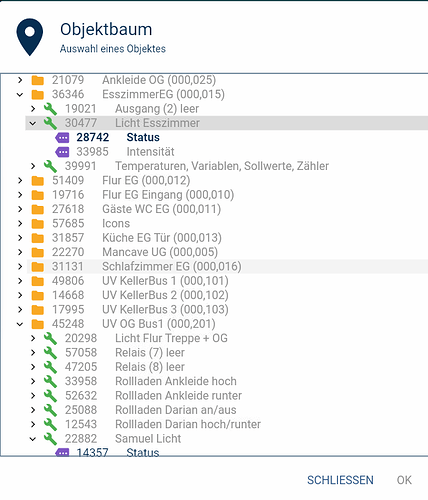Expand the Ausgang (2) leer node
The width and height of the screenshot is (428, 500).
click(33, 109)
